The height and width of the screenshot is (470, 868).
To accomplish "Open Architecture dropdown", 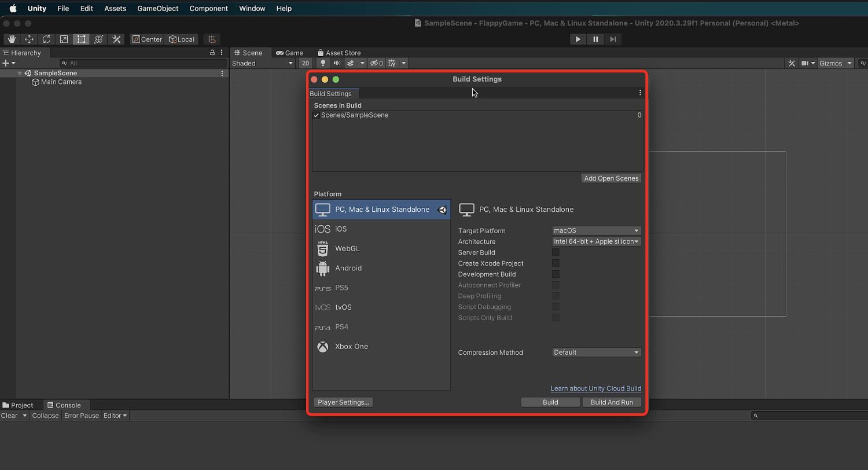I will pos(597,241).
